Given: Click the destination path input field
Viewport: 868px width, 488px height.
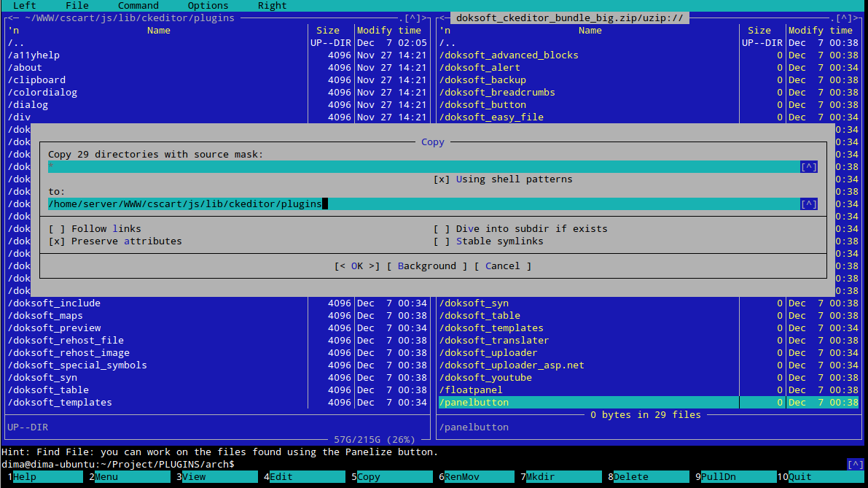Looking at the screenshot, I should [x=423, y=204].
